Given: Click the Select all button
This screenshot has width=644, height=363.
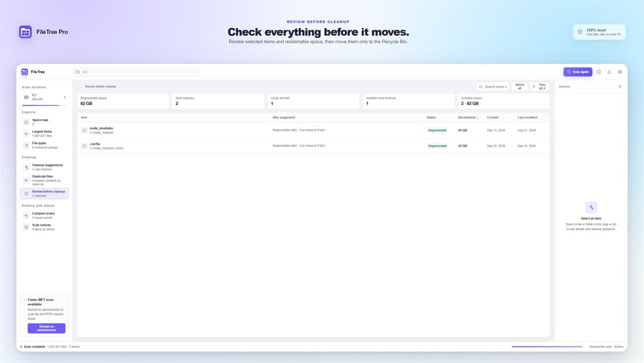Looking at the screenshot, I should point(519,87).
